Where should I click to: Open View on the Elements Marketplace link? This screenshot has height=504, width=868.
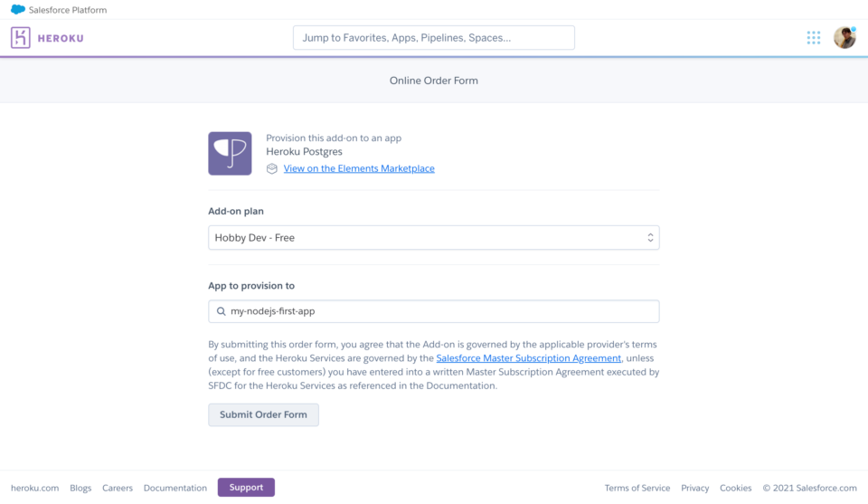pos(359,168)
